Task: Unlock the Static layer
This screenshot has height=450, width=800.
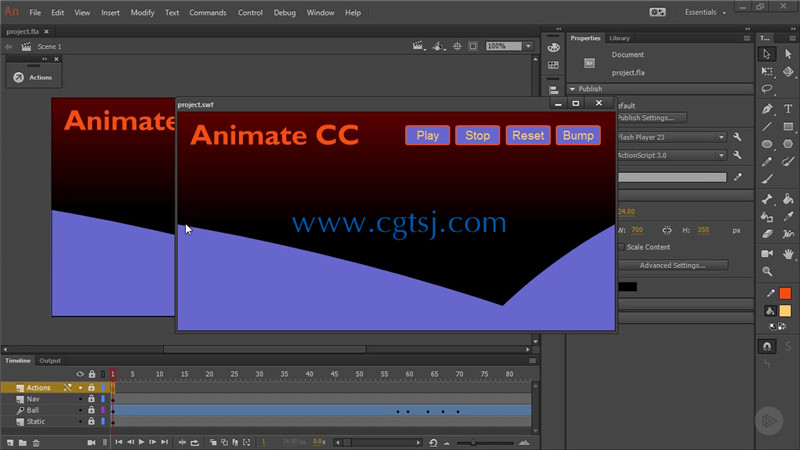Action: click(91, 421)
